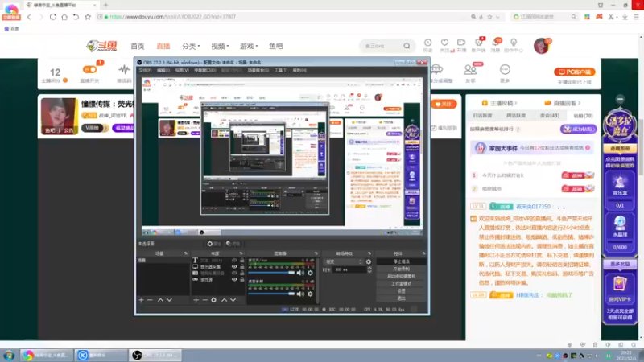This screenshot has width=644, height=362.
Task: Go to 首页 in Douyu nav
Action: tap(138, 46)
